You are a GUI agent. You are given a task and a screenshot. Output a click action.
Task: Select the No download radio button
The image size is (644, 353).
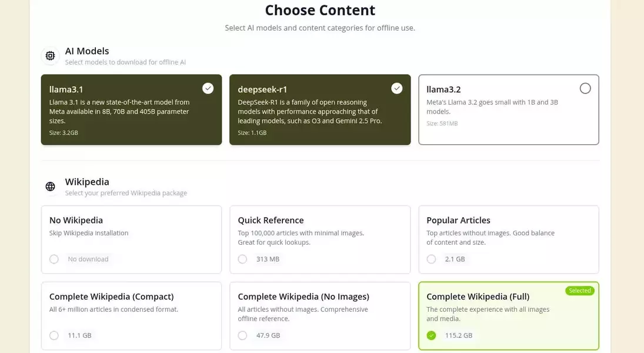pos(54,259)
